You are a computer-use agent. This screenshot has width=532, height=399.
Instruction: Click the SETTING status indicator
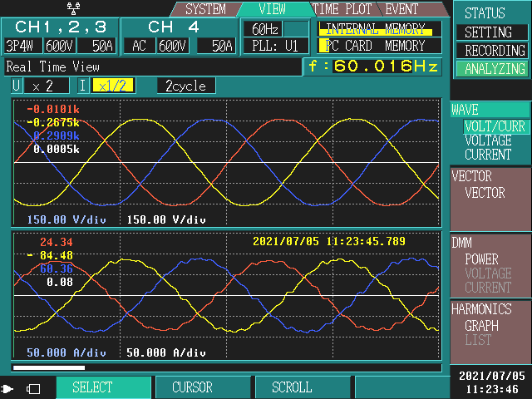pos(491,32)
